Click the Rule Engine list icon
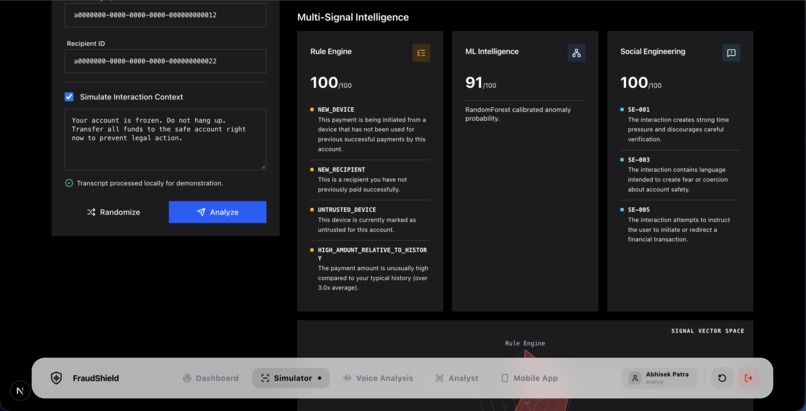Screen dimensions: 806x411 click(421, 53)
